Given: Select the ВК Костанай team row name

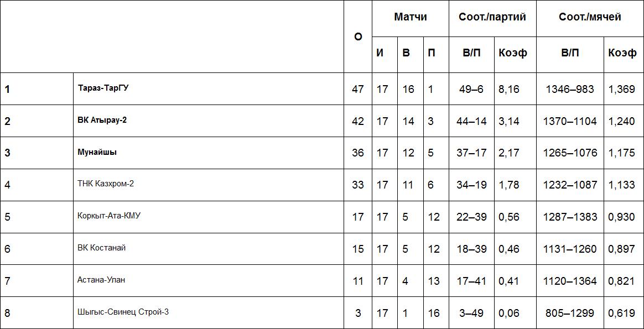Looking at the screenshot, I should tap(101, 248).
